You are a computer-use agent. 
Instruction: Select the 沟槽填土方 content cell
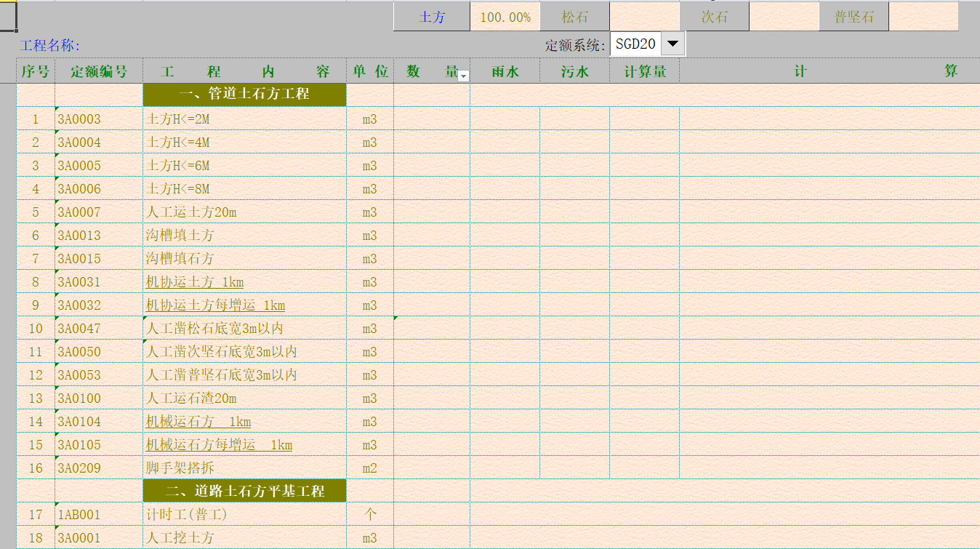pyautogui.click(x=245, y=236)
